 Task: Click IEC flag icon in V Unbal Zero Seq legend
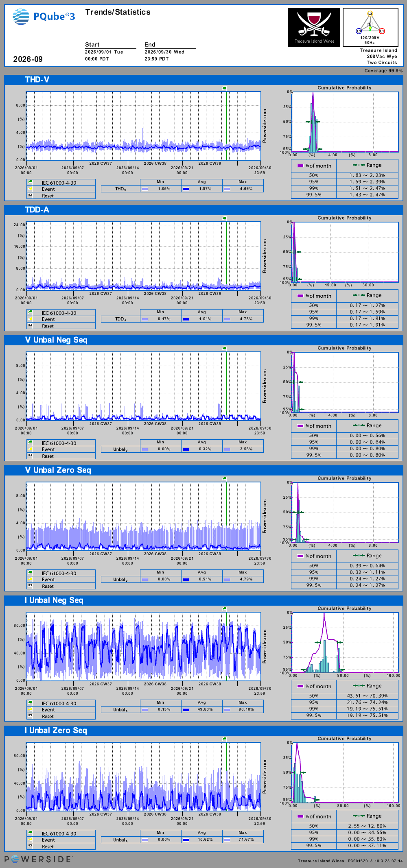30,573
